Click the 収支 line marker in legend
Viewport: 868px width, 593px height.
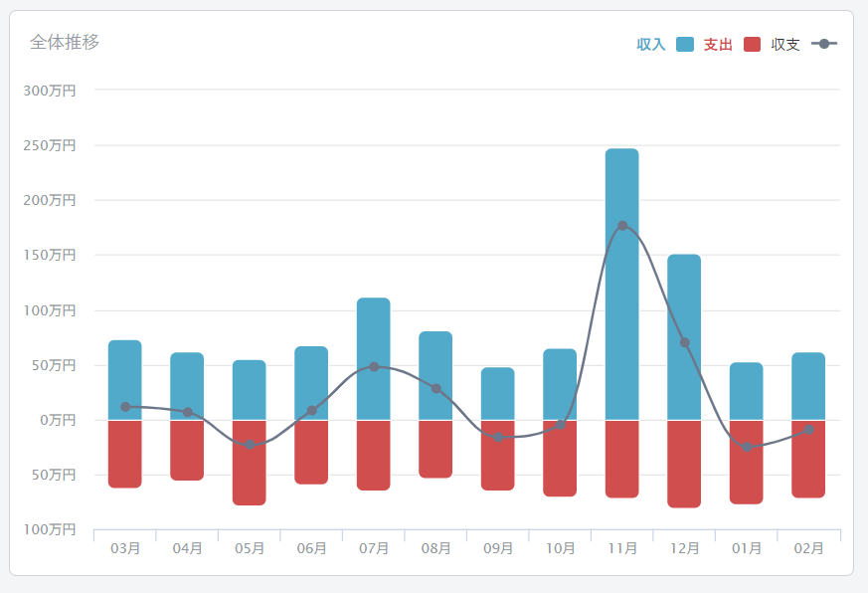point(824,44)
